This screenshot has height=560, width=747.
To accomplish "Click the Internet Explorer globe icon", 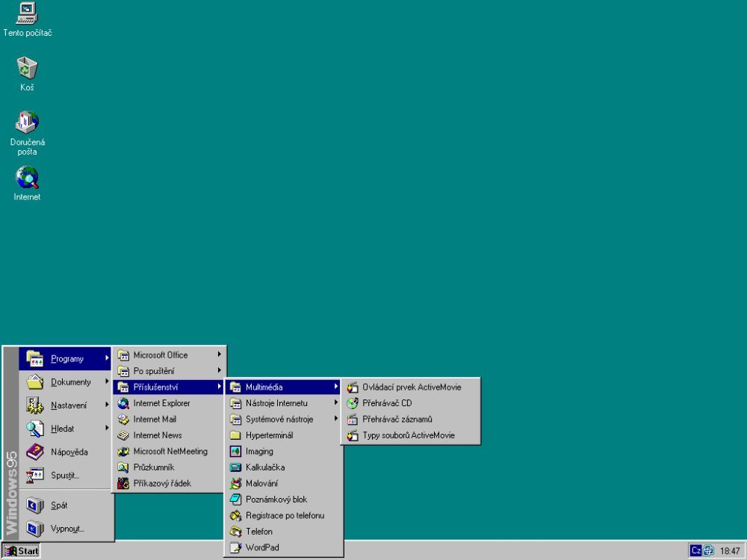I will (123, 403).
